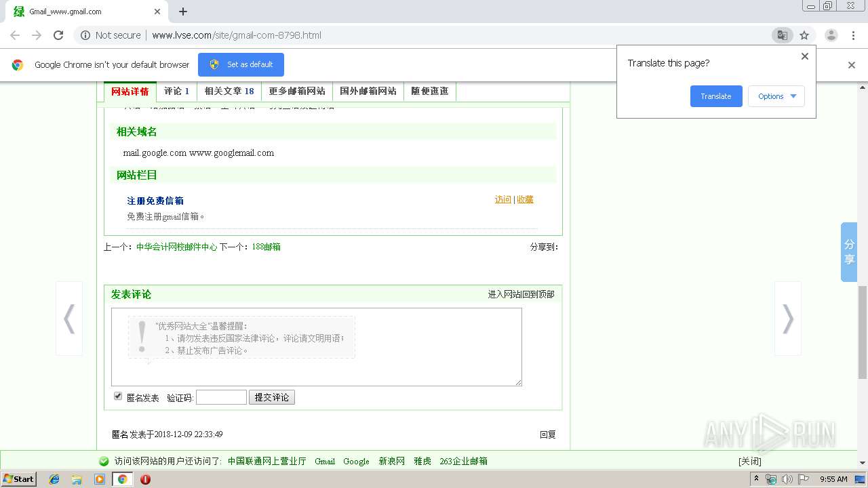Close the bottom bar with [关闭]
The height and width of the screenshot is (488, 868).
click(750, 462)
